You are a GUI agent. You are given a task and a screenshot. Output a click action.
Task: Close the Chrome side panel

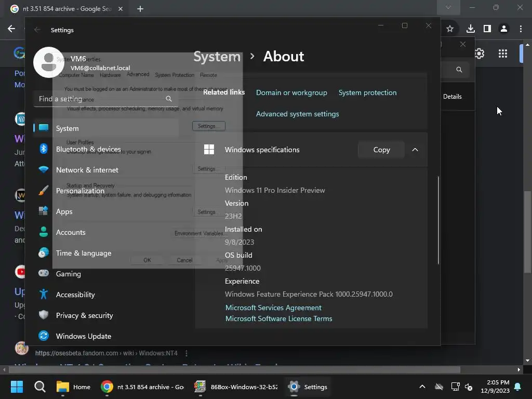pyautogui.click(x=463, y=44)
